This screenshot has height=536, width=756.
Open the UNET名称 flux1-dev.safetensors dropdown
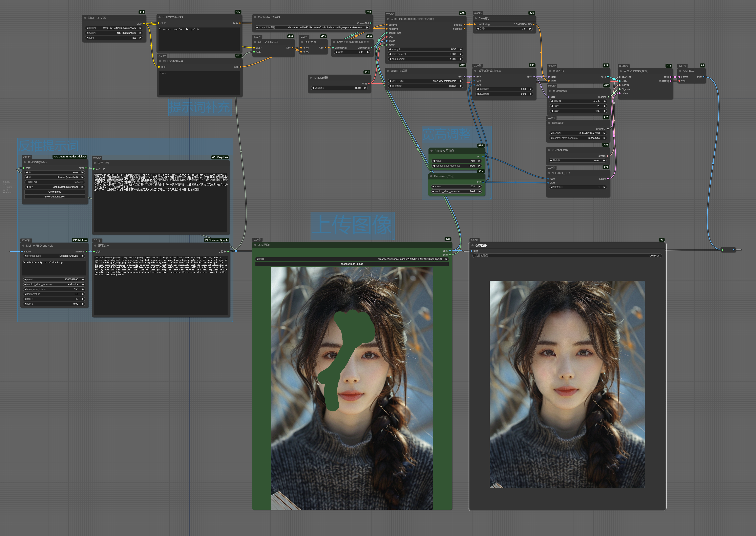click(425, 81)
